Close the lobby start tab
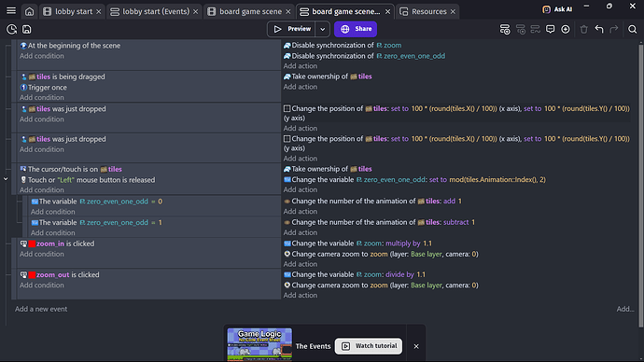This screenshot has width=644, height=362. click(99, 11)
